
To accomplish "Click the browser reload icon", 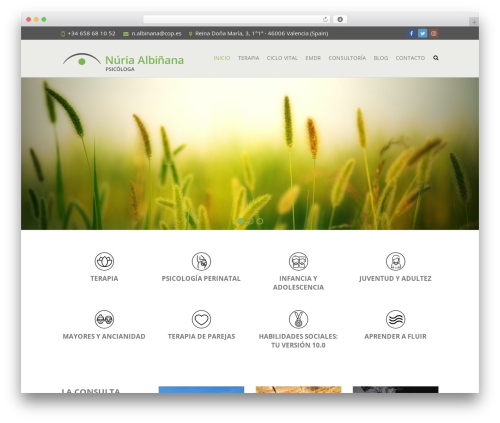I will pos(325,20).
